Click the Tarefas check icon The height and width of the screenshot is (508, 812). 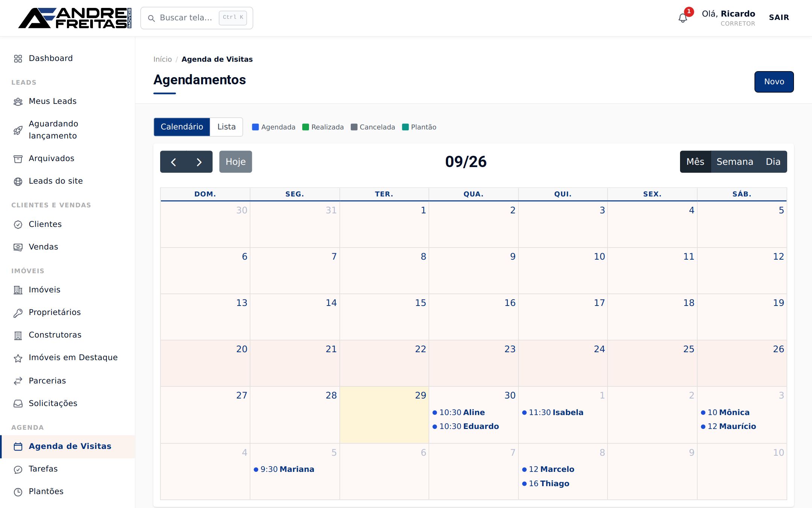[x=18, y=469]
